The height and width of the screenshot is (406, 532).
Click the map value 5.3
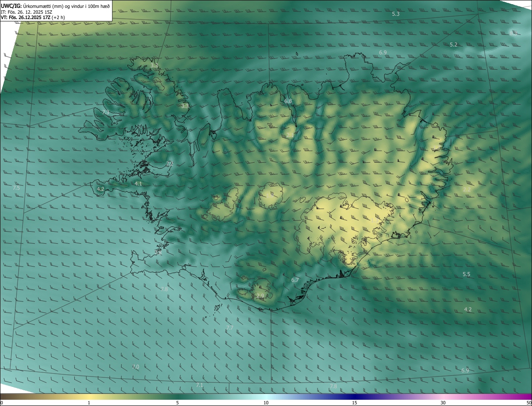pos(396,14)
